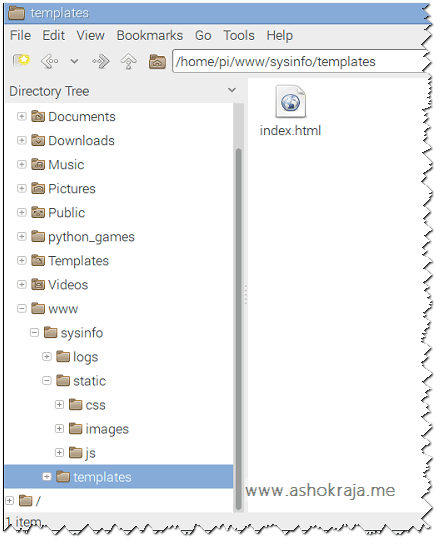
Task: Go back with the previous folder arrow
Action: point(50,61)
